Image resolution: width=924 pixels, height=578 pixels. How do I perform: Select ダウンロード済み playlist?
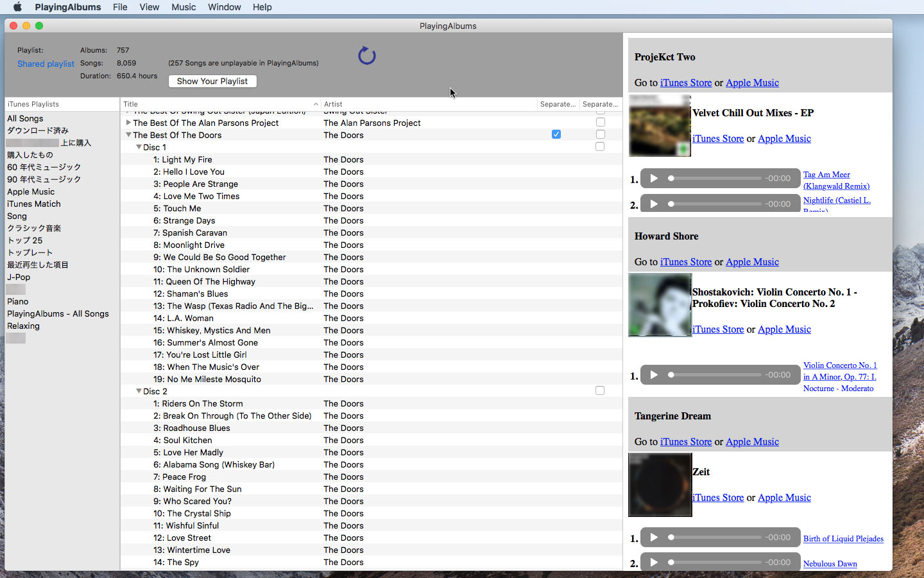click(62, 130)
